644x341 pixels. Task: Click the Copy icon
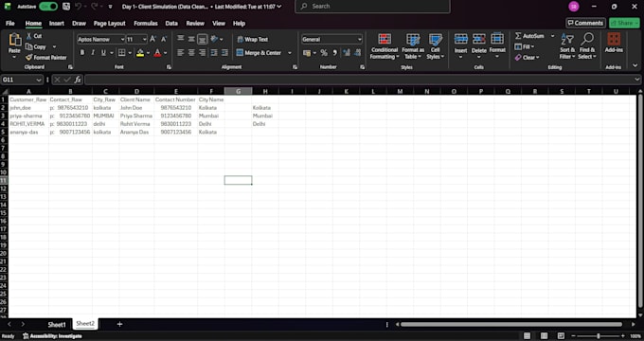click(x=29, y=46)
